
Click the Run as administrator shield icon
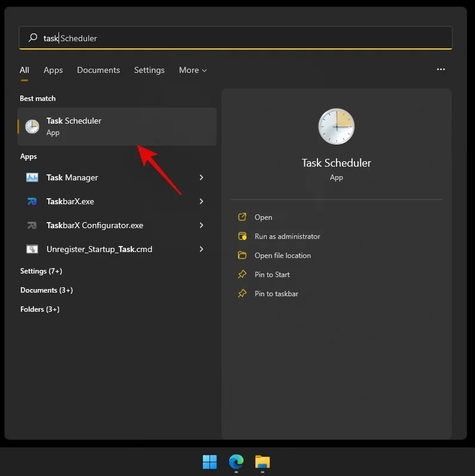pyautogui.click(x=242, y=236)
